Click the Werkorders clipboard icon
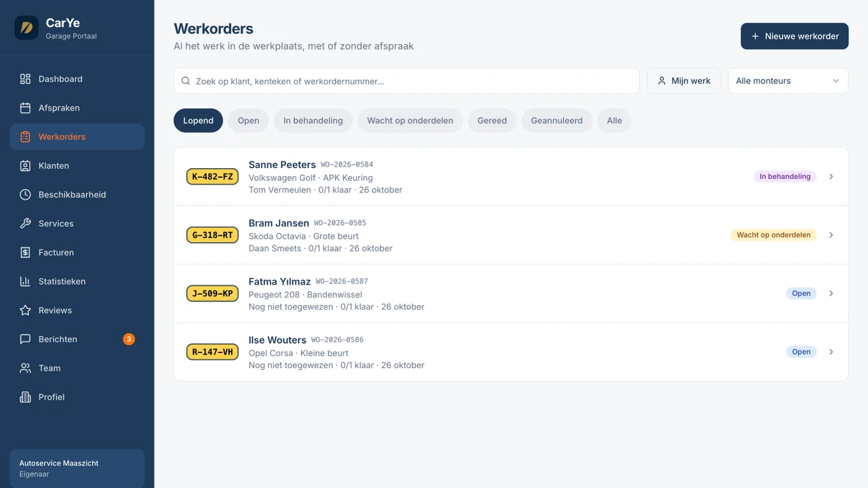Viewport: 868px width, 488px height. tap(25, 137)
